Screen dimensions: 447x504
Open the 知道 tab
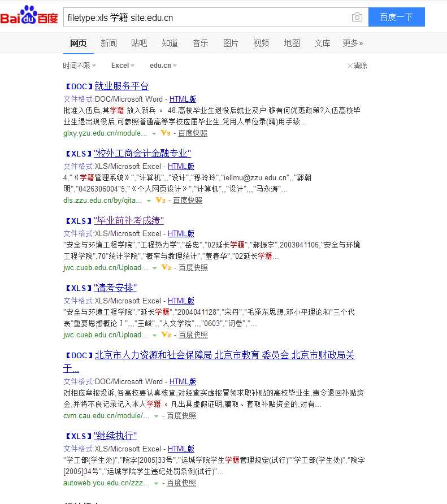[170, 43]
